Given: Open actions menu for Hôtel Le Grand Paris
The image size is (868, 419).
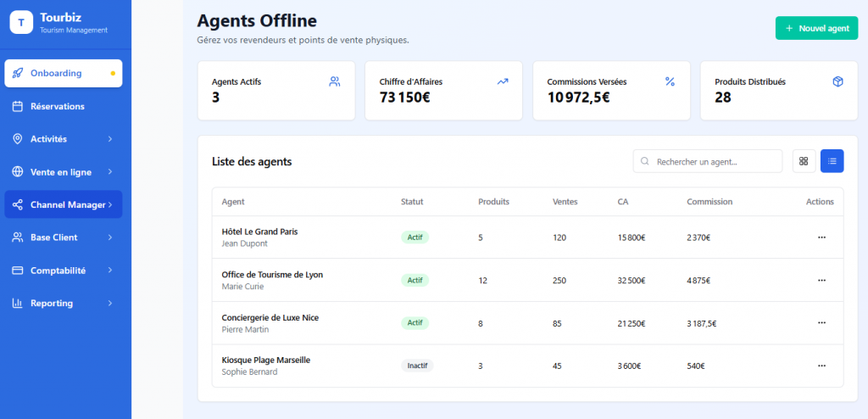Looking at the screenshot, I should [821, 237].
